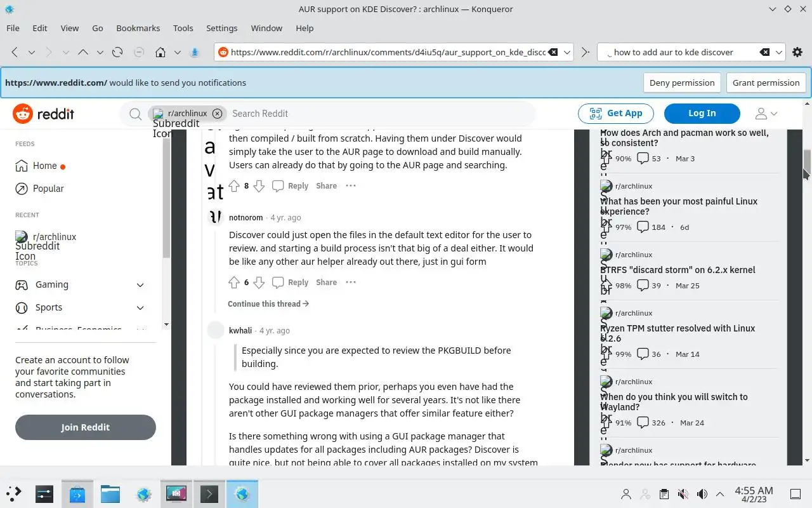Click the left sidebar vertical scrollbar
This screenshot has width=812, height=508.
point(166,197)
